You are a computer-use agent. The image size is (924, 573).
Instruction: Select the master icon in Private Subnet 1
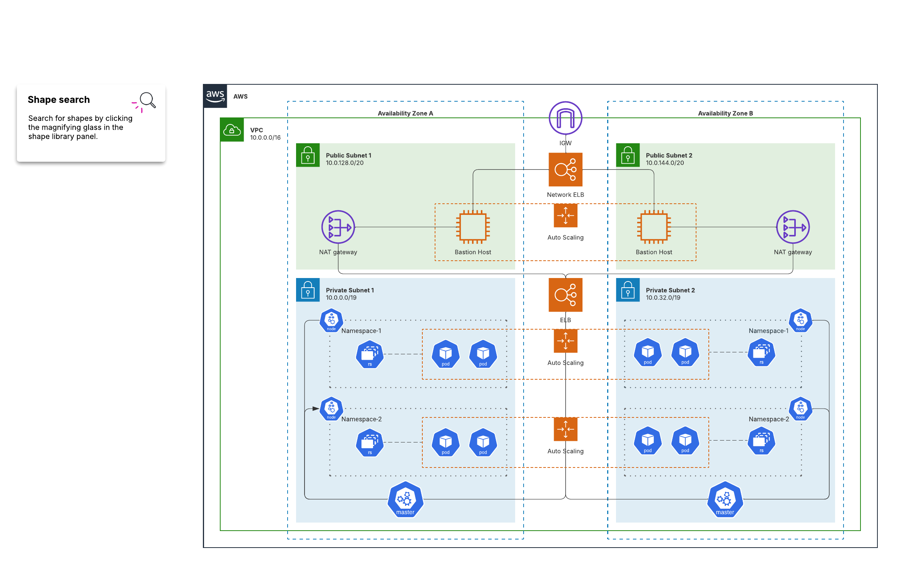coord(405,499)
